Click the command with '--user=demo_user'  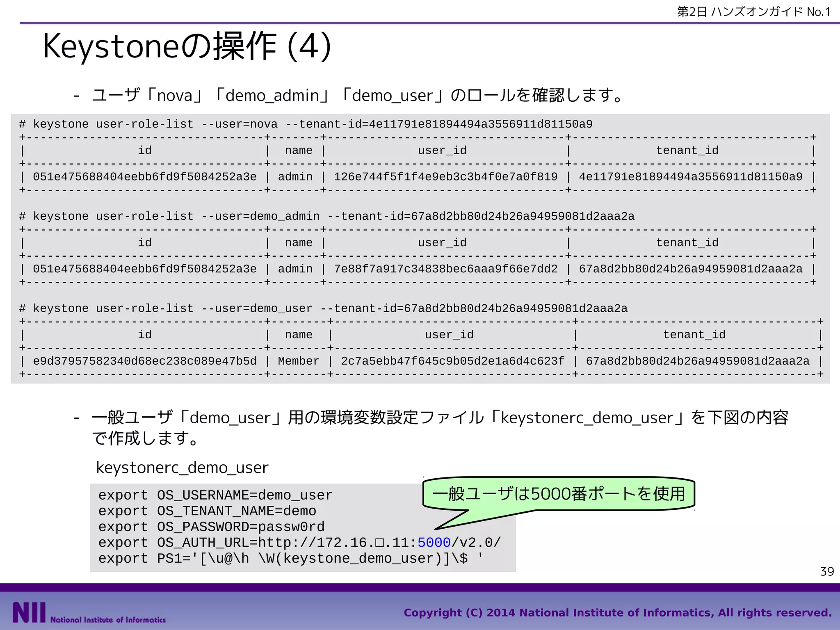(323, 308)
